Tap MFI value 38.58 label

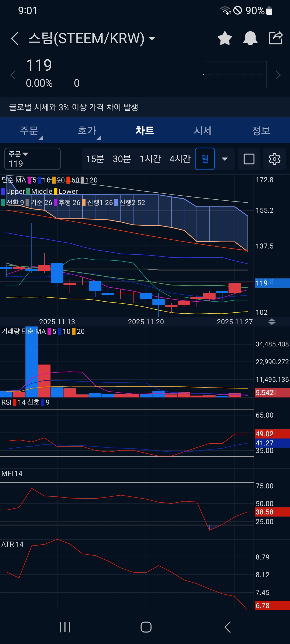272,512
